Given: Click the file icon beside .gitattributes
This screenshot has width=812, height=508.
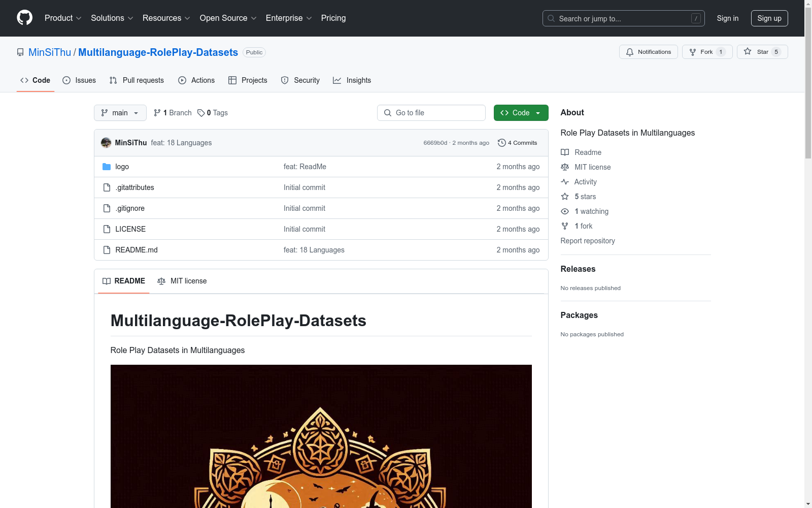Looking at the screenshot, I should tap(107, 187).
